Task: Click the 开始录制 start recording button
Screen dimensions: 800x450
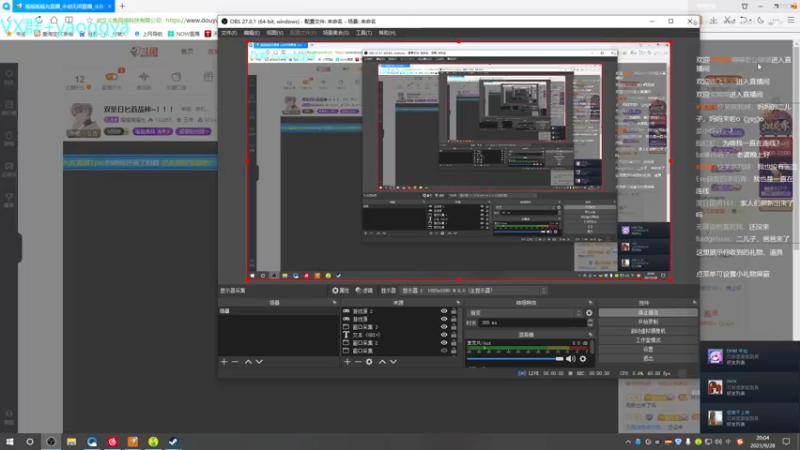Action: (x=648, y=322)
